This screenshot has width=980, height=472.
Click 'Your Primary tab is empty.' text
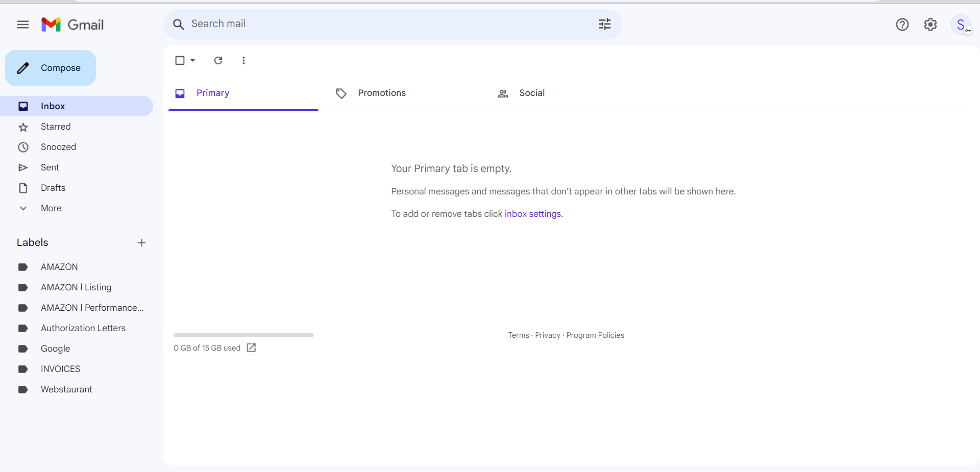451,168
